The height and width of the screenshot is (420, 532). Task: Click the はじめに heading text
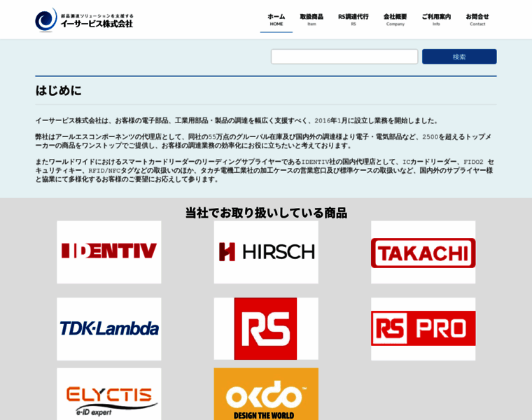pyautogui.click(x=58, y=90)
